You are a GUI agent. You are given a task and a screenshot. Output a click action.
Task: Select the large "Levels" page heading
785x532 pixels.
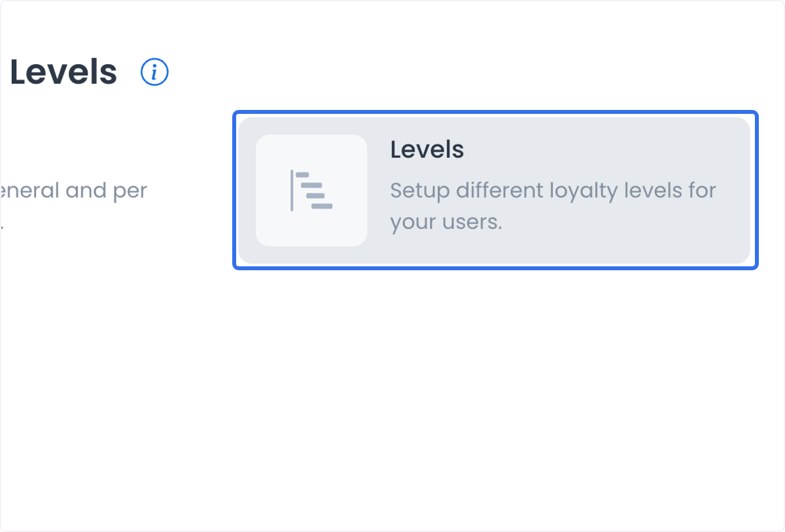63,72
